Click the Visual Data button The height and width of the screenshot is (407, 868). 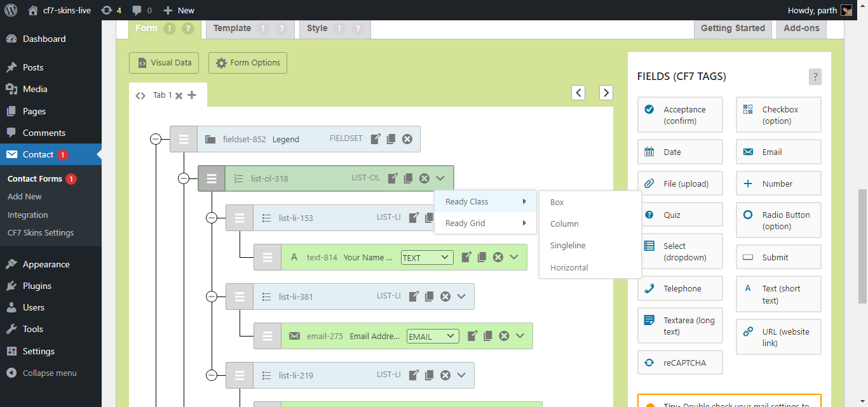164,63
